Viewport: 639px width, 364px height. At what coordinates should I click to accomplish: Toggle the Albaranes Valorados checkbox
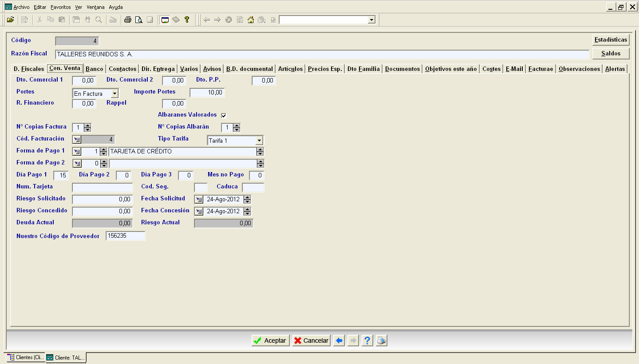[x=224, y=116]
